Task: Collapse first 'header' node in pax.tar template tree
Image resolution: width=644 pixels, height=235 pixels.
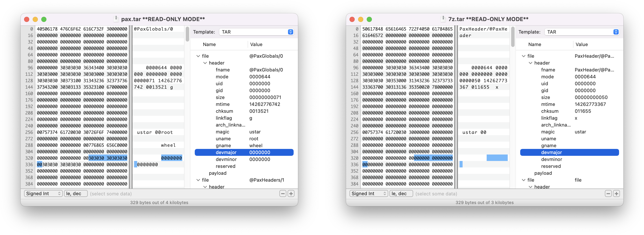Action: 205,63
